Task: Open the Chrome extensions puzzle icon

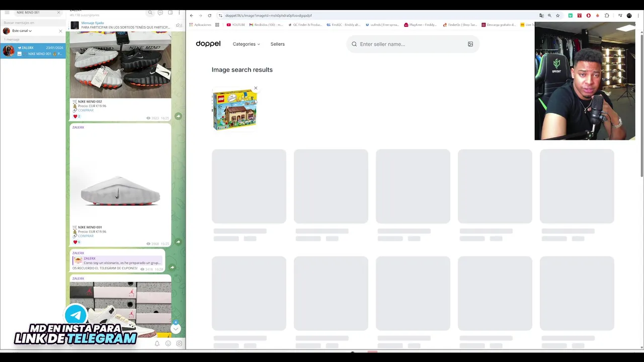Action: [x=607, y=16]
